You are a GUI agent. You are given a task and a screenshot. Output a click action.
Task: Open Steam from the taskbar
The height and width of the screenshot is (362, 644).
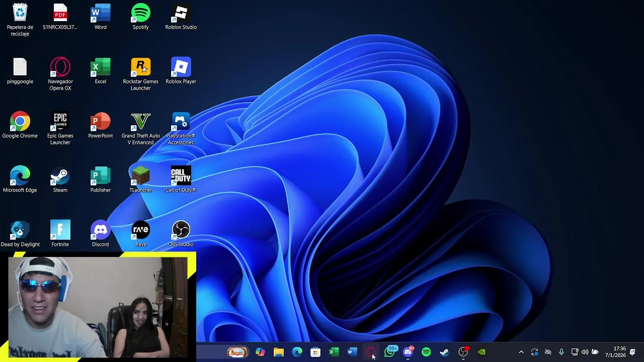pos(444,352)
